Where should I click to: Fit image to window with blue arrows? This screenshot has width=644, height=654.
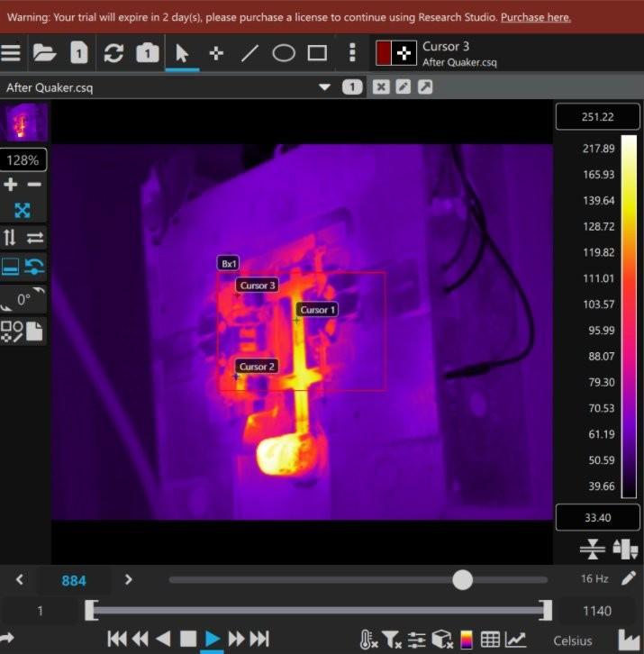pyautogui.click(x=23, y=211)
